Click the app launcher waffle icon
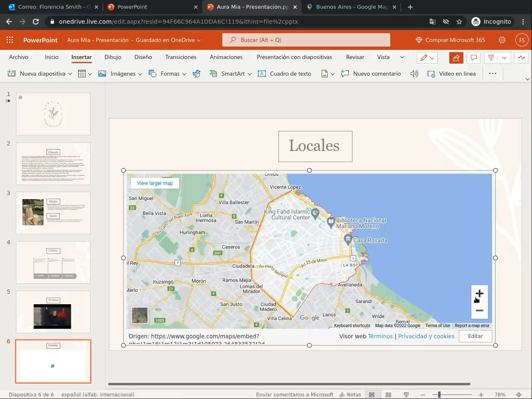Image resolution: width=532 pixels, height=399 pixels. 10,40
